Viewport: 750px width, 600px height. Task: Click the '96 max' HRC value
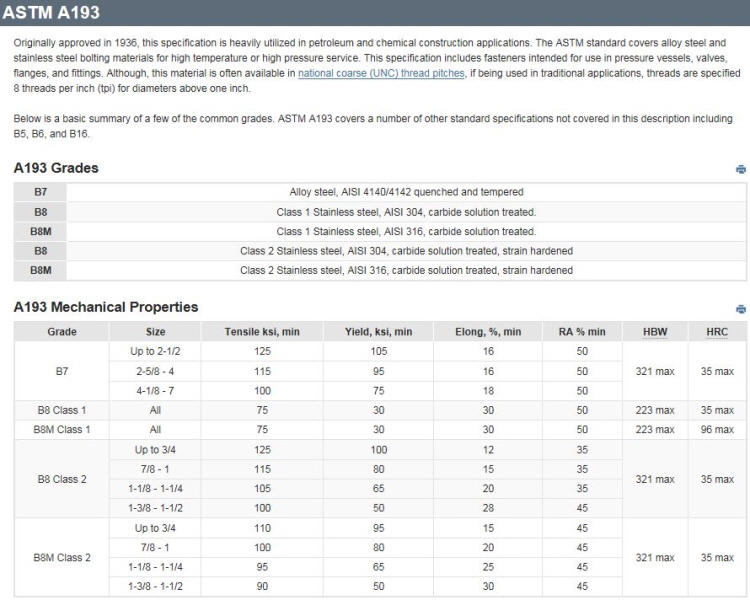[717, 430]
